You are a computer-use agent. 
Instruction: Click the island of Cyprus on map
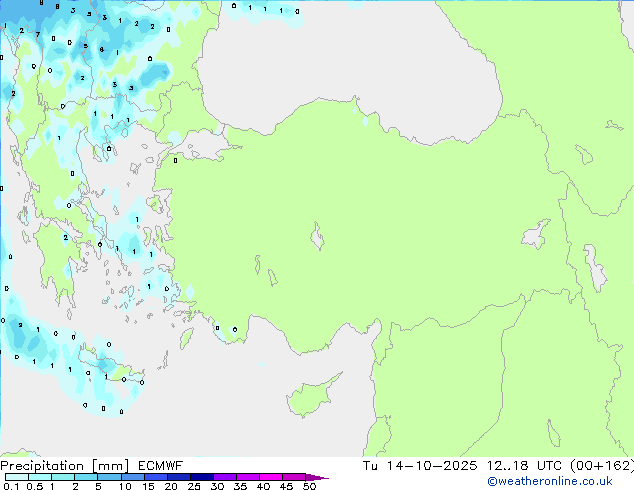click(310, 397)
